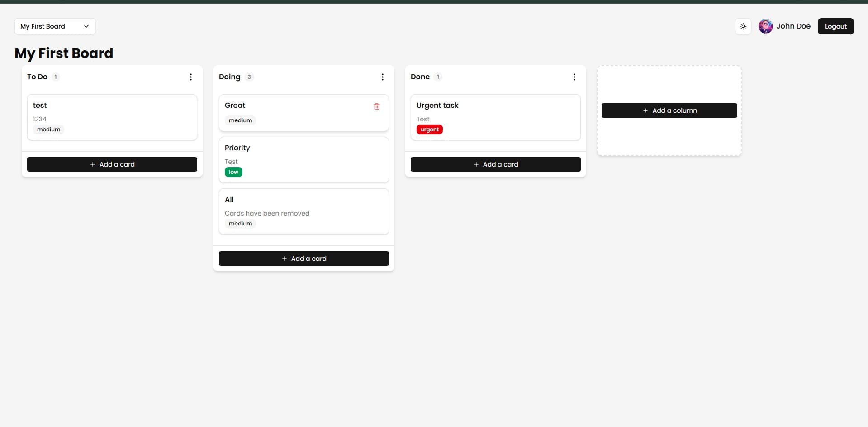This screenshot has height=427, width=868.
Task: Select the Urgent task card in Done
Action: pos(495,117)
